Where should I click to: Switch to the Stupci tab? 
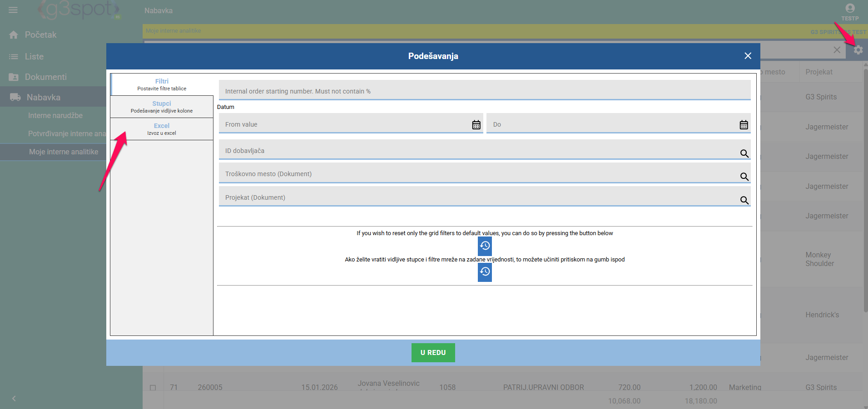162,107
